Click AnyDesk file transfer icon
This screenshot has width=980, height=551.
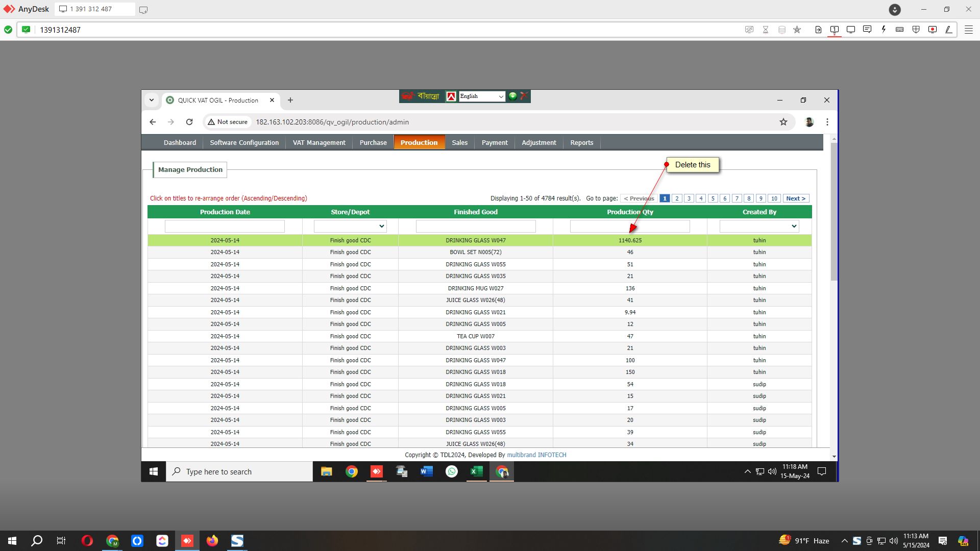click(x=818, y=30)
